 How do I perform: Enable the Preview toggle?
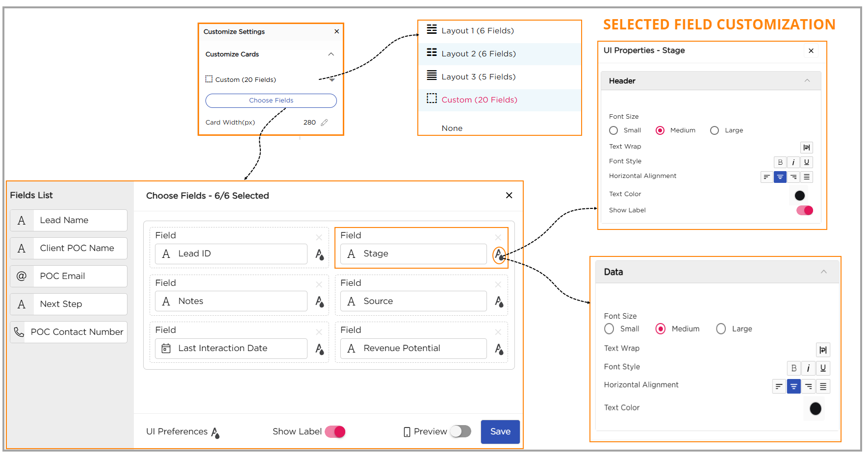pos(460,431)
